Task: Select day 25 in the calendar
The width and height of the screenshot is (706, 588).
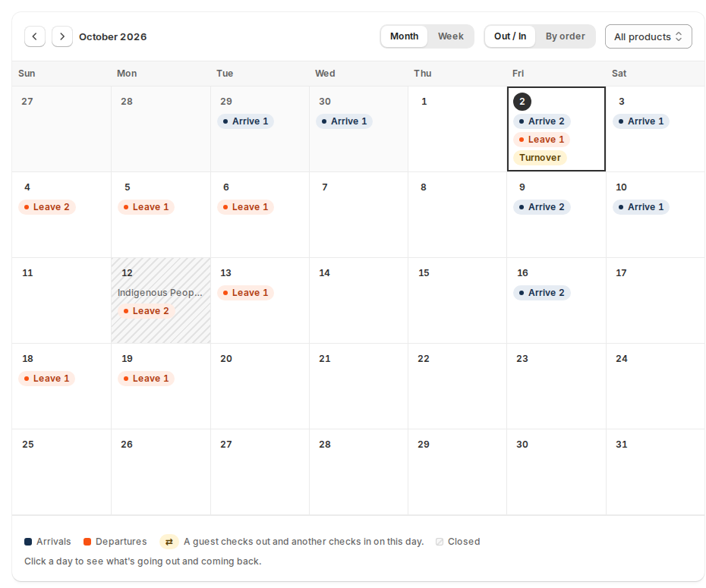Action: click(61, 472)
